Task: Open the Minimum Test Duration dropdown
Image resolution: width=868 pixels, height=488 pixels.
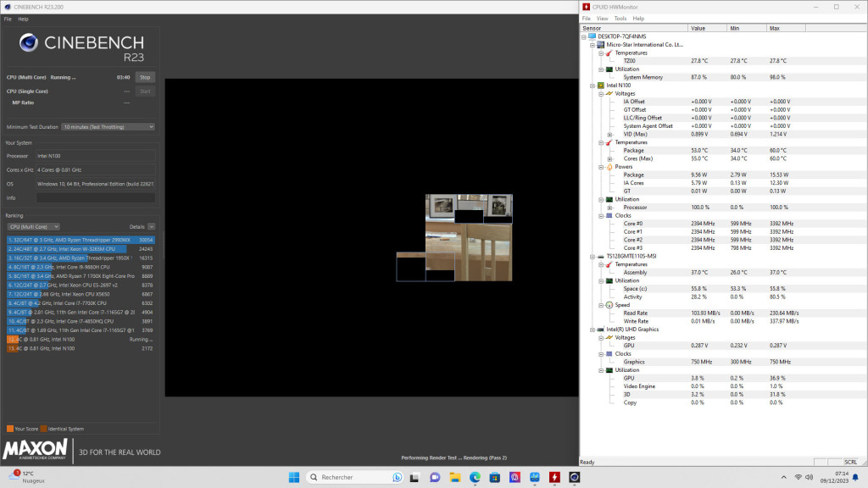Action: tap(108, 127)
